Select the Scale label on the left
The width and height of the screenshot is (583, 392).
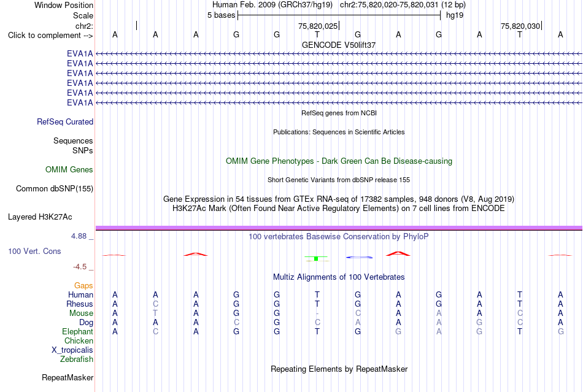[x=83, y=15]
